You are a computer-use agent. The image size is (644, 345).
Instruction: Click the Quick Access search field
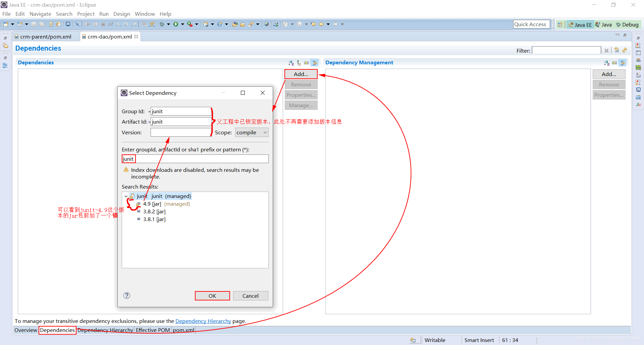[x=531, y=24]
